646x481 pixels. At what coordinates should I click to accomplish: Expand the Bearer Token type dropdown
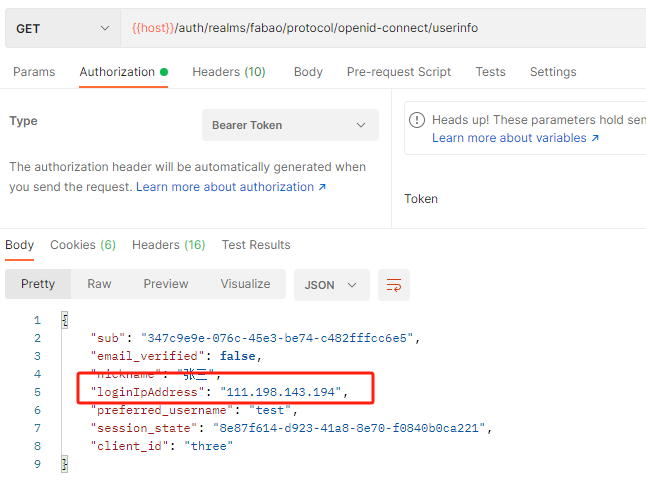click(x=290, y=125)
